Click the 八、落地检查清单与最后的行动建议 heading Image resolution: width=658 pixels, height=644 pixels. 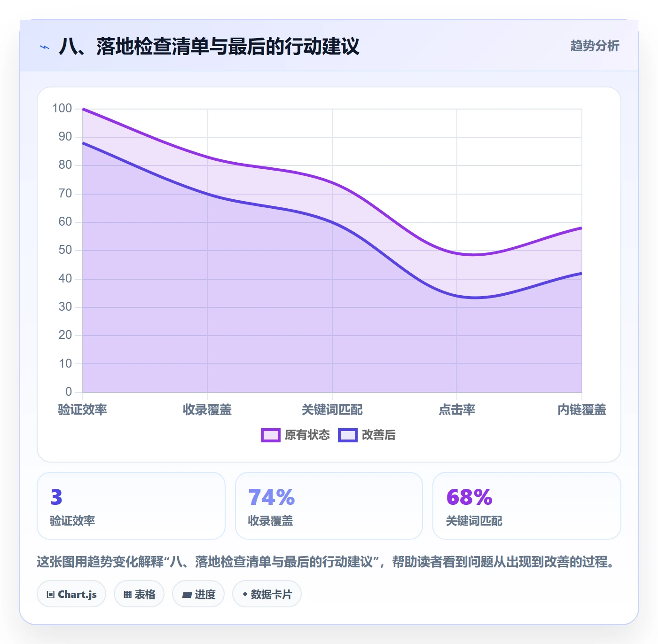tap(209, 47)
